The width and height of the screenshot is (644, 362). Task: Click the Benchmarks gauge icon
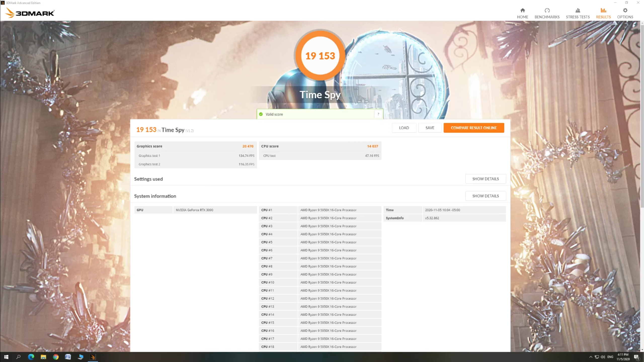547,10
